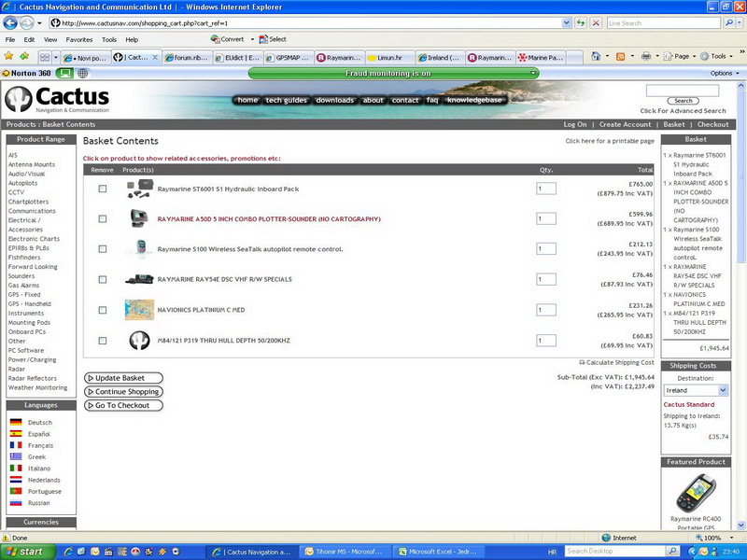Open the Favorites menu

[79, 39]
